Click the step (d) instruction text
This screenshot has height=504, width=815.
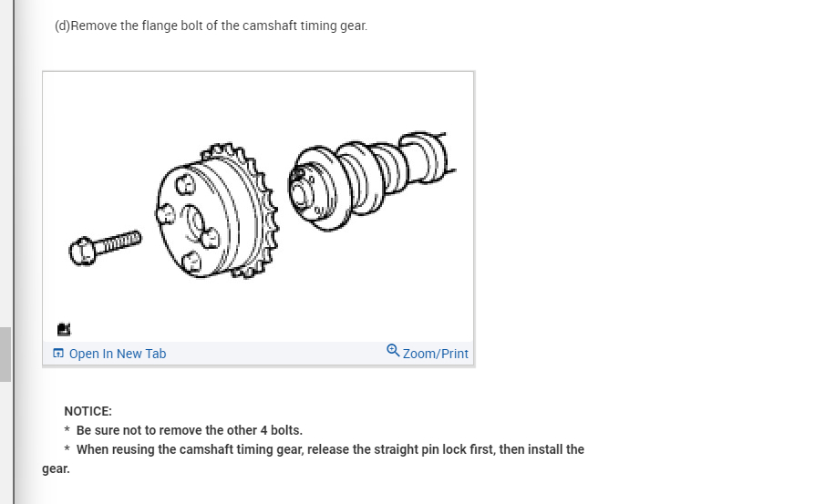(211, 26)
